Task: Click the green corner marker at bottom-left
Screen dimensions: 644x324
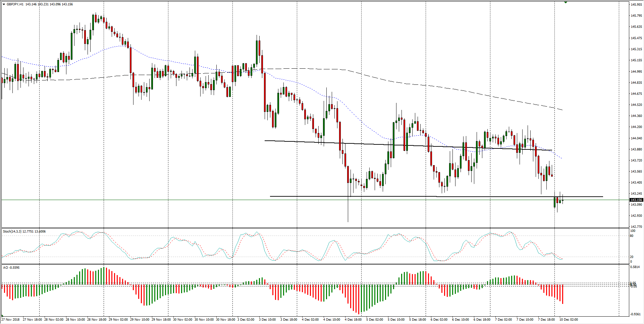Action: 3,316
